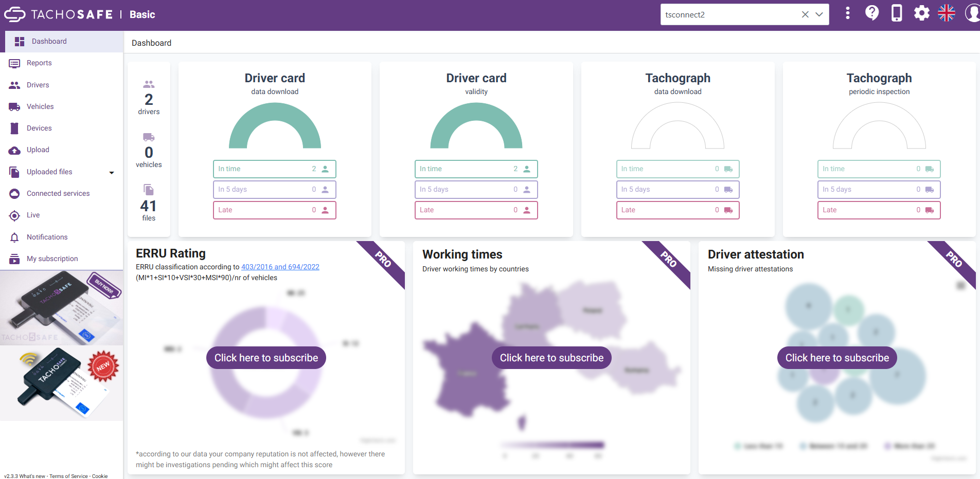Image resolution: width=980 pixels, height=479 pixels.
Task: Select In 5 days row under Tachograph periodic inspection
Action: point(879,190)
